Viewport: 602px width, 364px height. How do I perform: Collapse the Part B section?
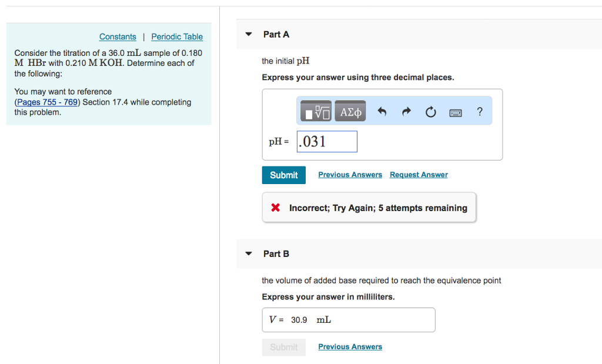tap(249, 253)
